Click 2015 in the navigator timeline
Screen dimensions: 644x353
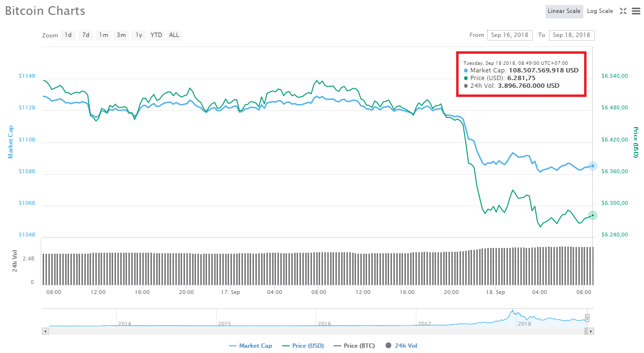[225, 324]
